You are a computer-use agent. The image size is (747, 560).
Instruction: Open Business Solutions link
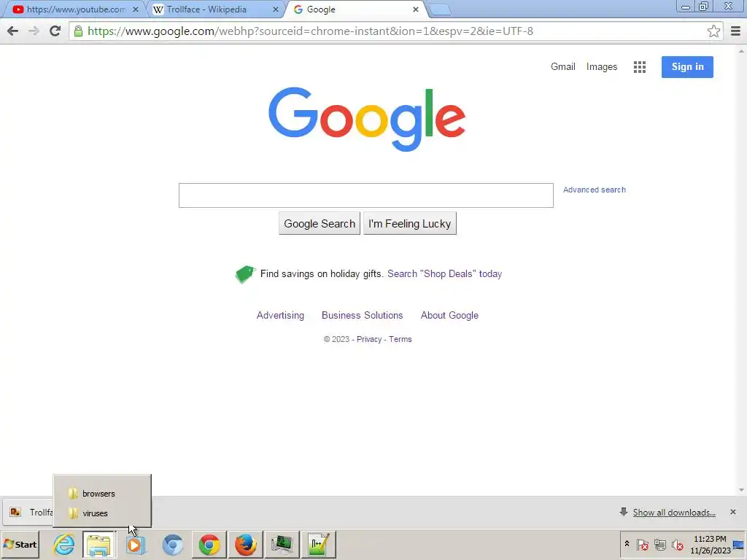coord(362,315)
